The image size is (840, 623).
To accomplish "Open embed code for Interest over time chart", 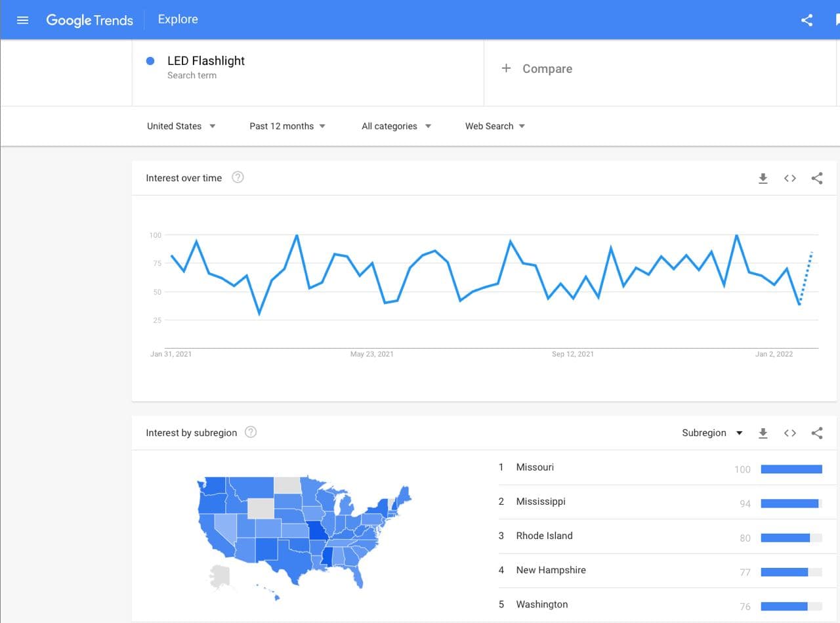I will (x=789, y=178).
